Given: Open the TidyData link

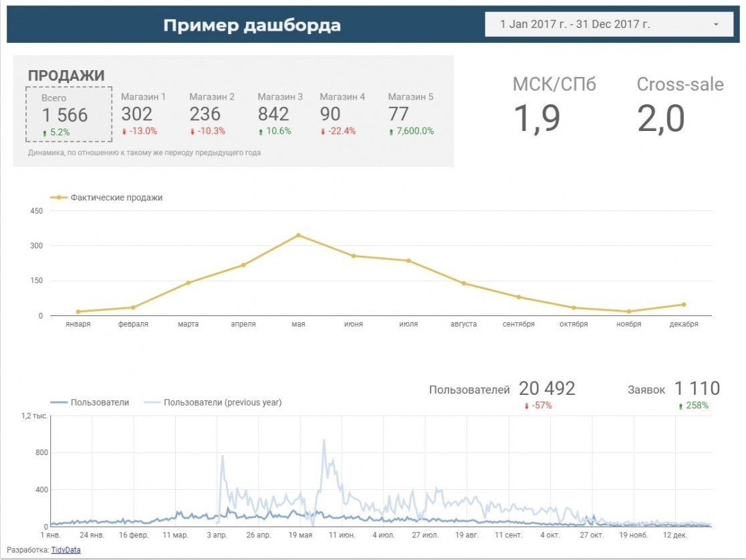Looking at the screenshot, I should coord(66,550).
